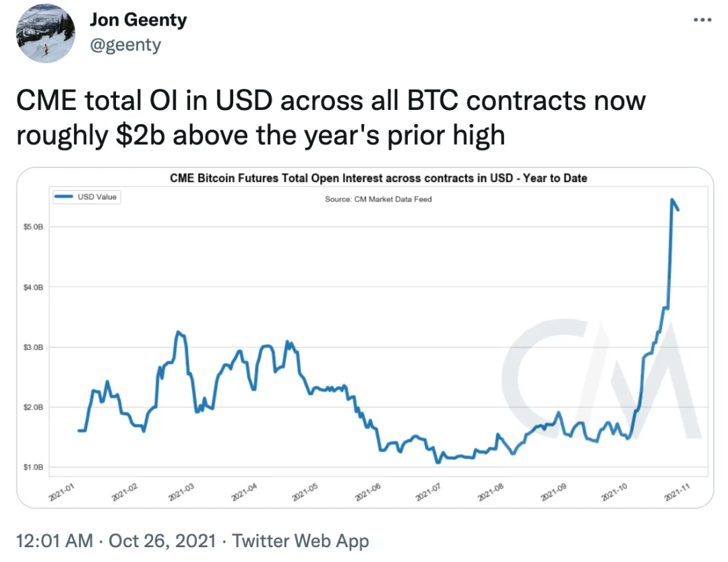Click Jon Geenty's profile avatar
The image size is (728, 562).
click(x=45, y=34)
